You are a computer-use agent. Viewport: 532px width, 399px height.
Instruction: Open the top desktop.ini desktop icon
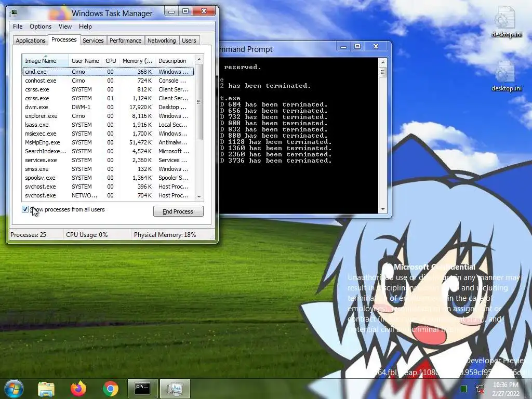(507, 22)
